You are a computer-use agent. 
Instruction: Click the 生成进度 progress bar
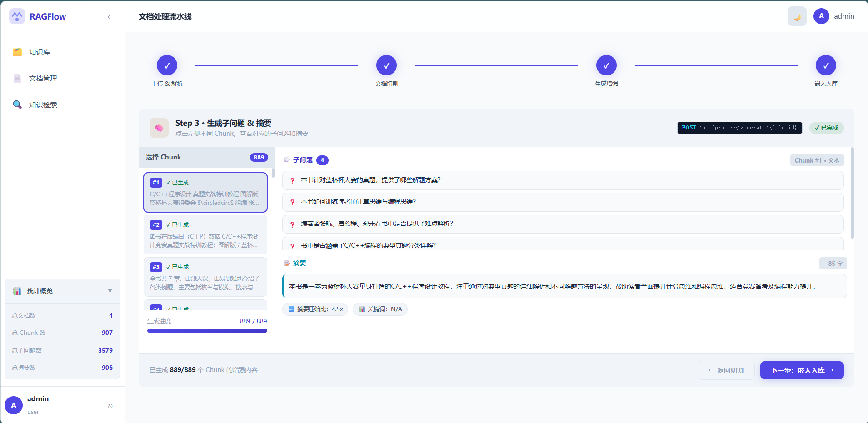[x=207, y=331]
